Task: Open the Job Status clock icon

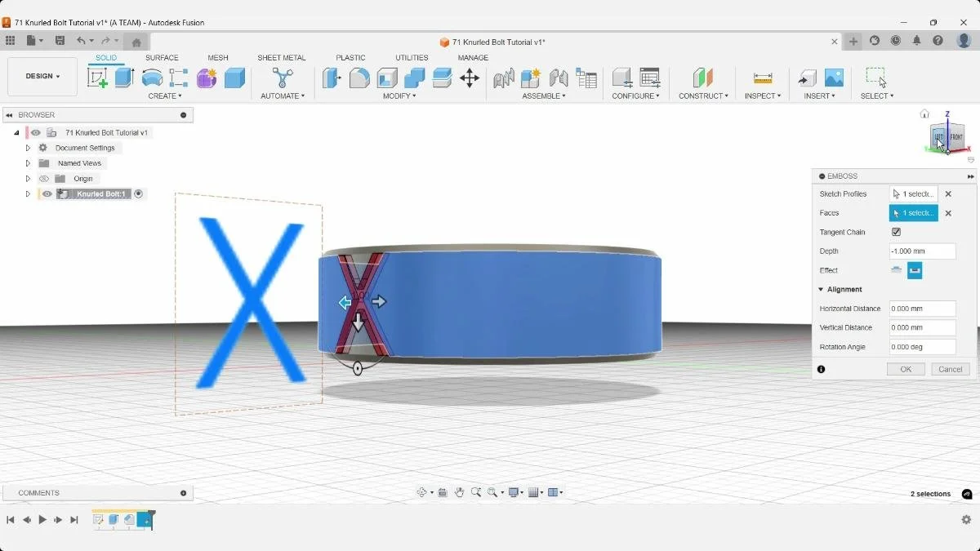Action: (896, 41)
